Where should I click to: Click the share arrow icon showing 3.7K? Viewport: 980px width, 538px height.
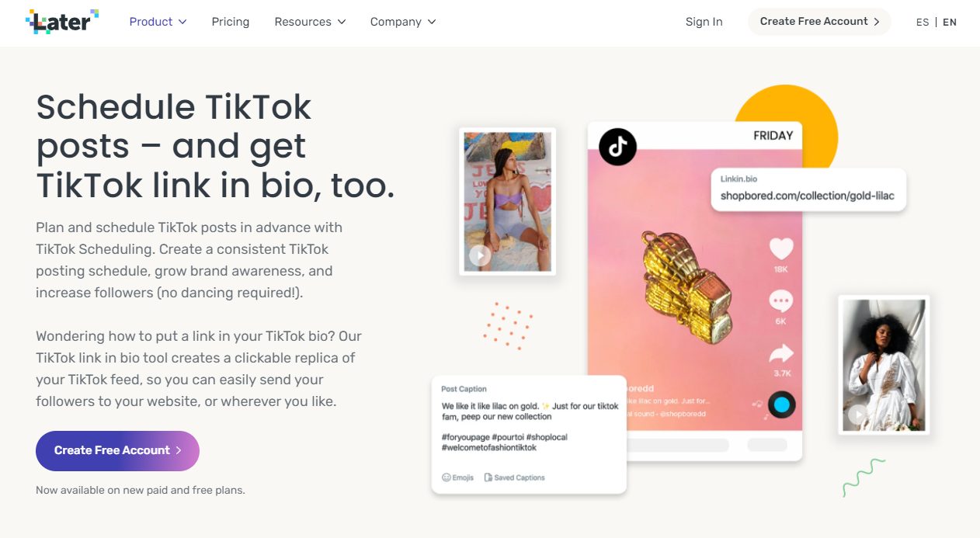781,354
